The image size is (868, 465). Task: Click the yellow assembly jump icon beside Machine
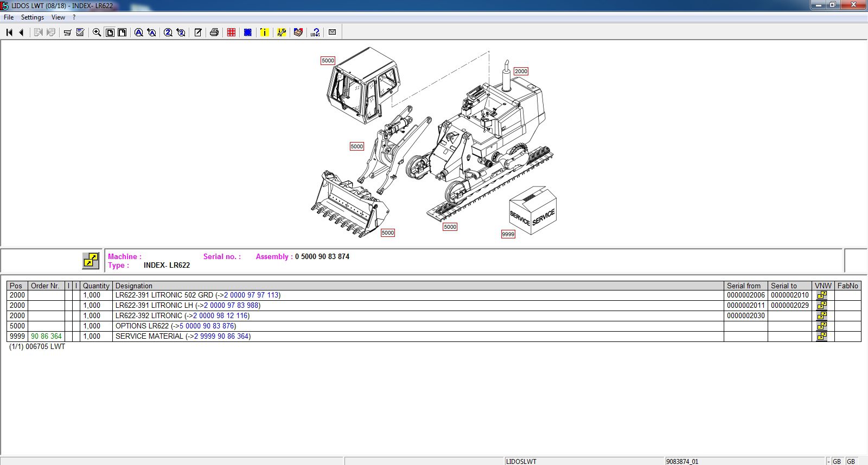[x=91, y=261]
